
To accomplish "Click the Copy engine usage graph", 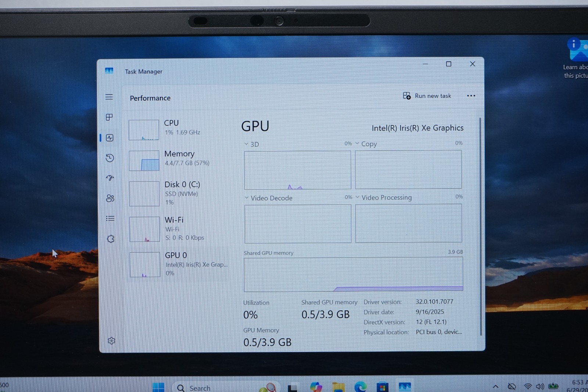I will click(x=408, y=170).
